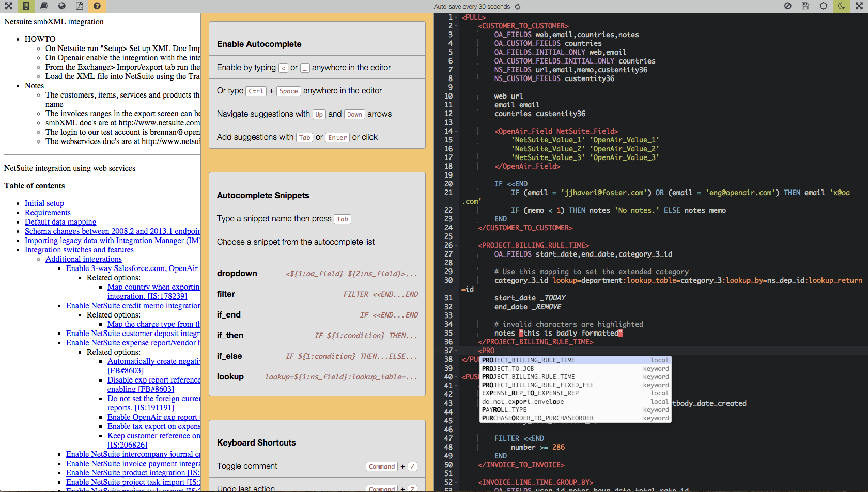Screen dimensions: 868x492
Task: Pick do_not_export_envelope suggestion
Action: (x=575, y=402)
